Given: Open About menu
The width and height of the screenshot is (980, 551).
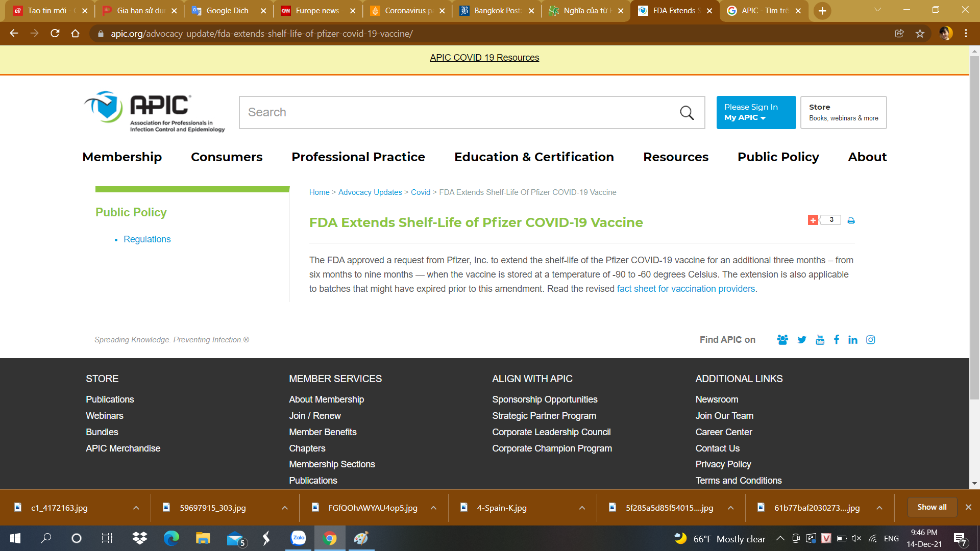Looking at the screenshot, I should (867, 157).
